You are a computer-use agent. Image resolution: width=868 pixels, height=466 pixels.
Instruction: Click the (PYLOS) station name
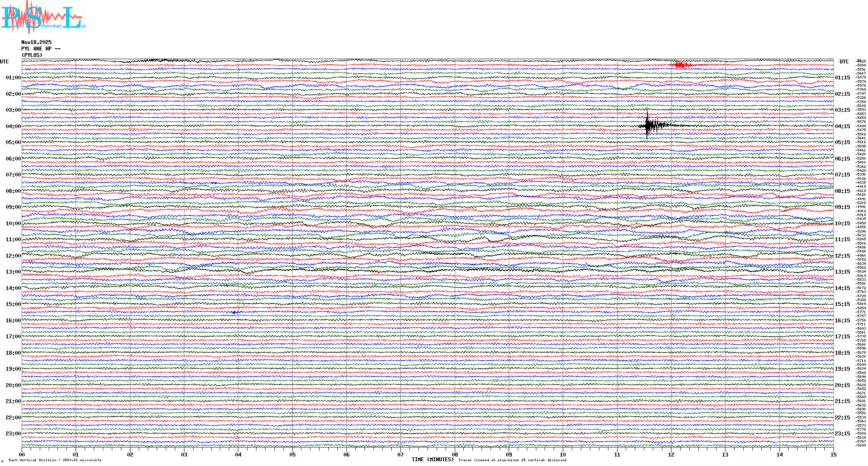click(x=32, y=55)
